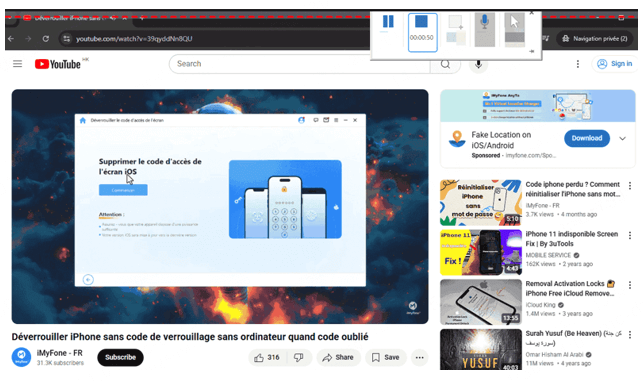The height and width of the screenshot is (381, 644).
Task: Toggle recorder cursor capture button
Action: pos(514,29)
